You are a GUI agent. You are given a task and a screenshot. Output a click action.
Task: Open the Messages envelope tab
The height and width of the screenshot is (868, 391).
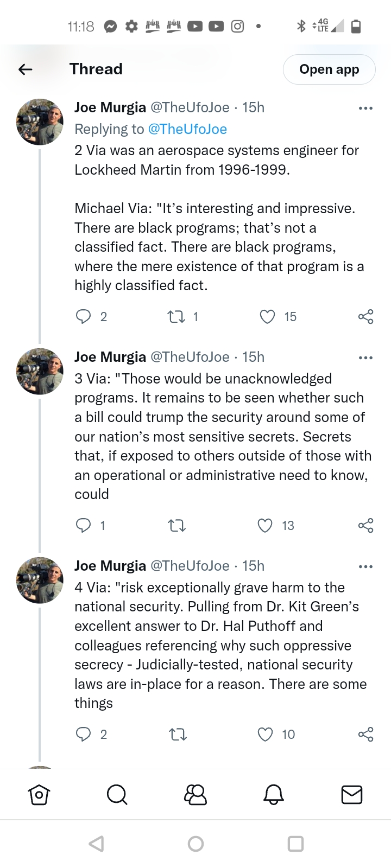pos(351,795)
